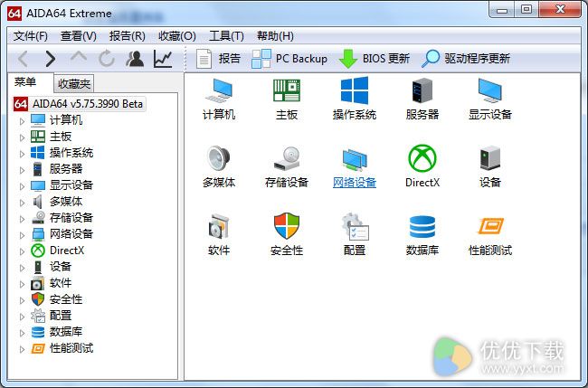Expand the 设备 tree node
This screenshot has width=588, height=388.
[22, 268]
